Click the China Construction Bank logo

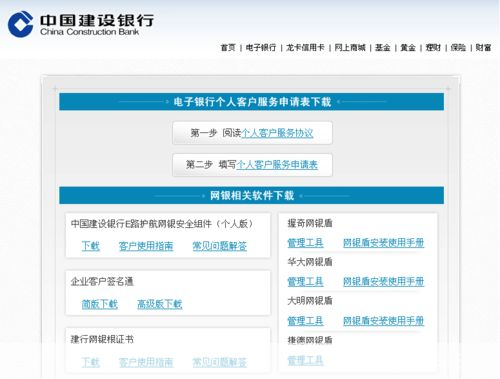(x=80, y=24)
